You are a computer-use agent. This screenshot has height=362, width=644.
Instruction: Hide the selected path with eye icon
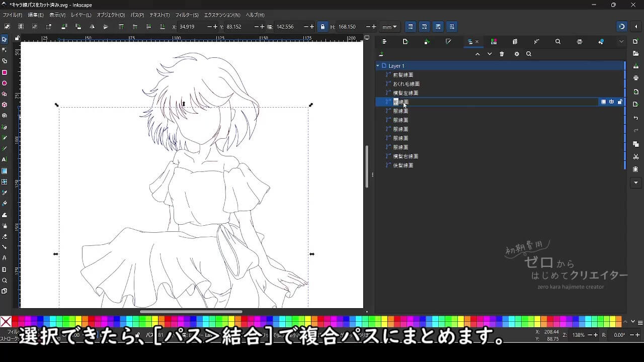[611, 102]
